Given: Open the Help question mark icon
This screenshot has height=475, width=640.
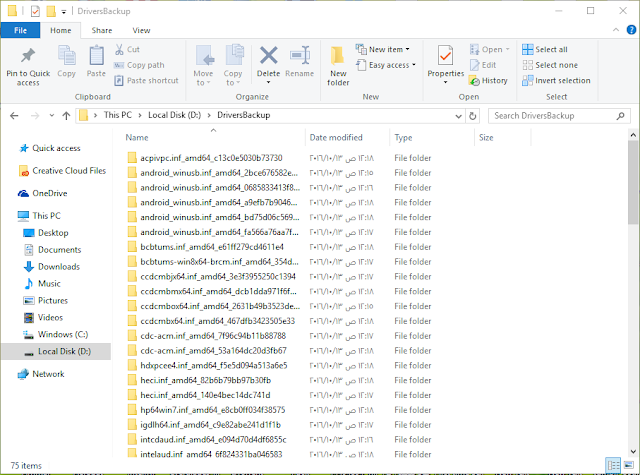Looking at the screenshot, I should 631,30.
